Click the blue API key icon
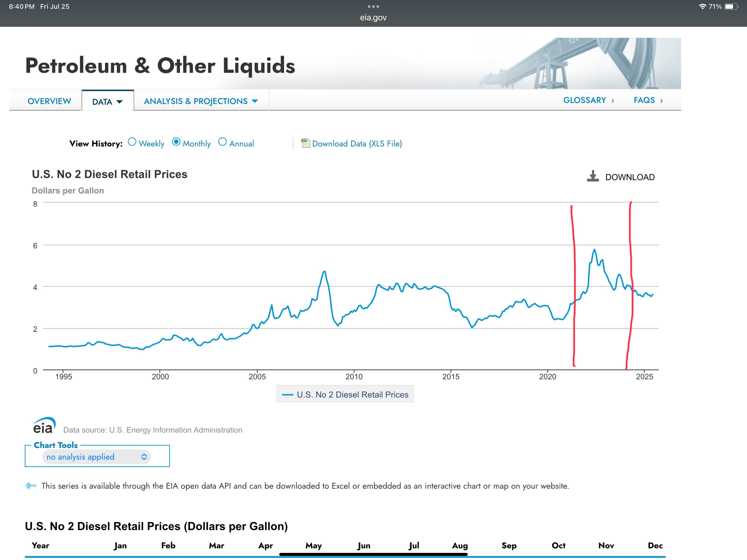 coord(31,486)
